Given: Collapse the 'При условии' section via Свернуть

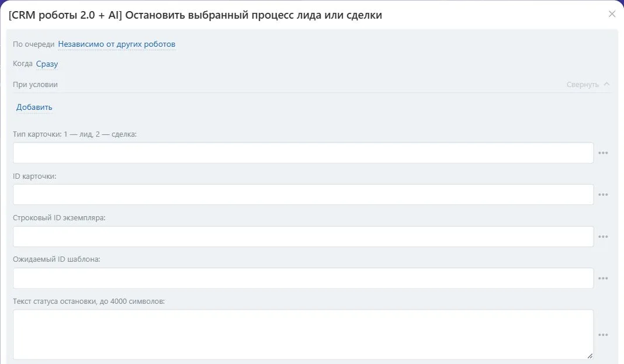Looking at the screenshot, I should coord(588,84).
